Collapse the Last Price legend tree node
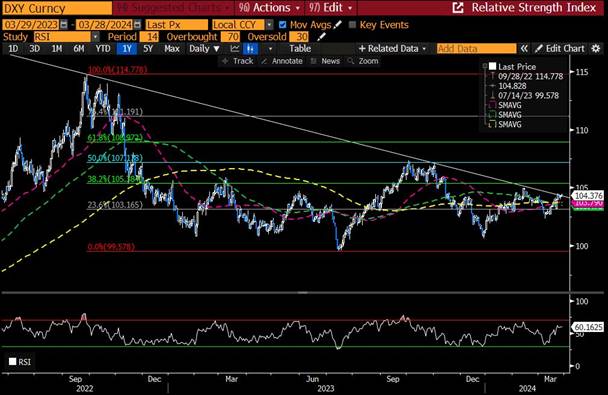 point(485,67)
